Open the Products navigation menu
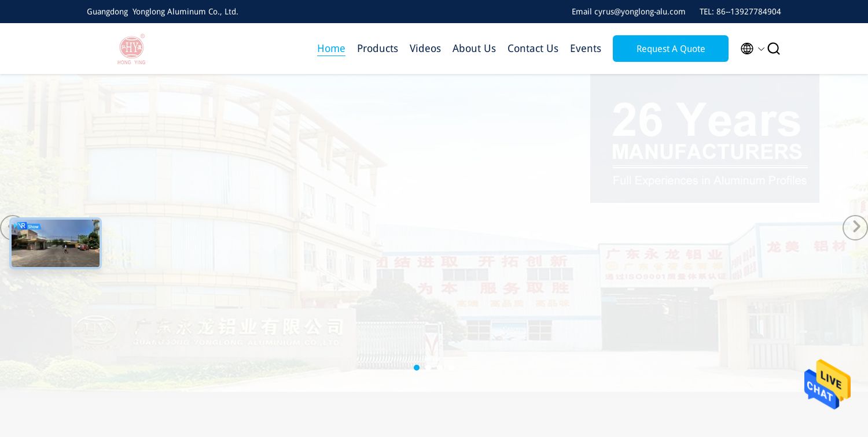 click(x=377, y=49)
